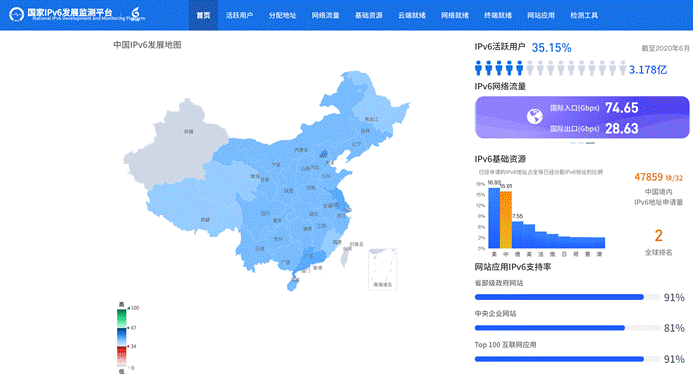Open the 网站应用 tab

tap(541, 15)
